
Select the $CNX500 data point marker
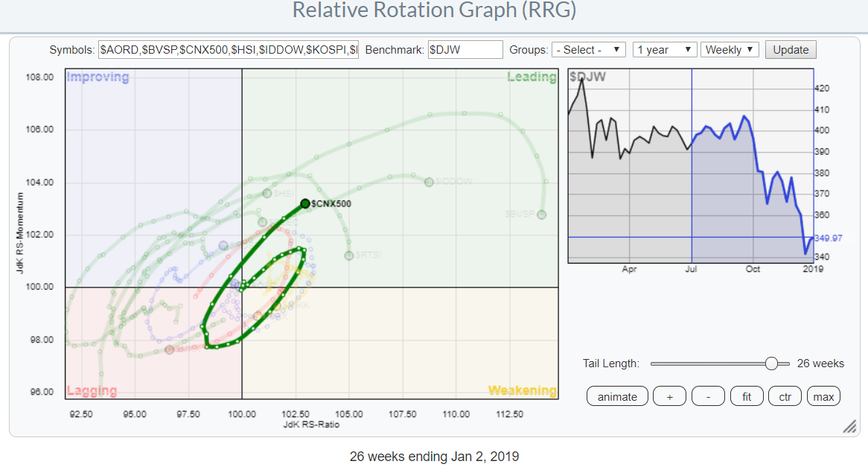click(x=305, y=203)
